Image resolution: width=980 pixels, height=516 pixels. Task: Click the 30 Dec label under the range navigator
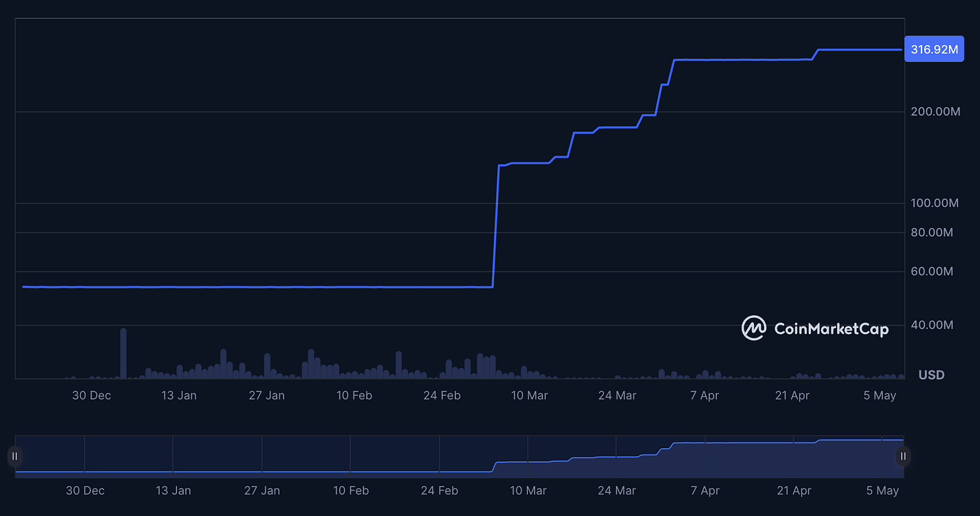click(x=85, y=490)
